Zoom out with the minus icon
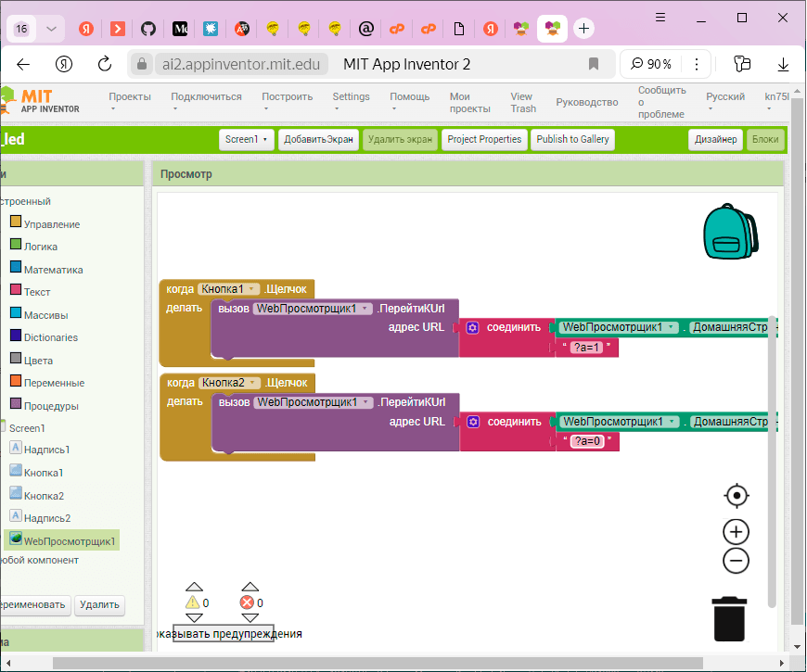 point(736,561)
